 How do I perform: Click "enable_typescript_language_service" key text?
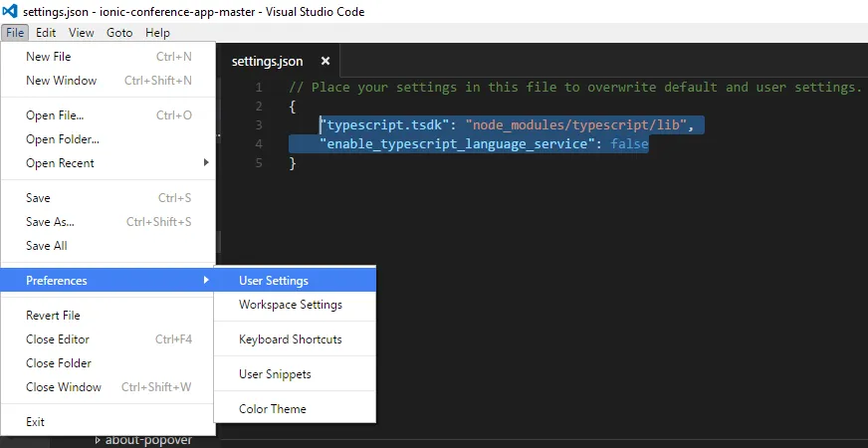tap(457, 144)
